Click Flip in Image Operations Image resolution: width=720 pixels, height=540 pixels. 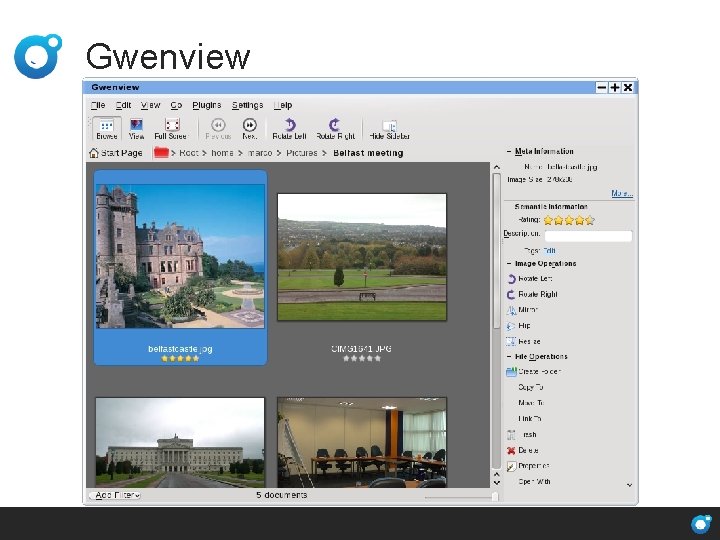click(x=518, y=326)
